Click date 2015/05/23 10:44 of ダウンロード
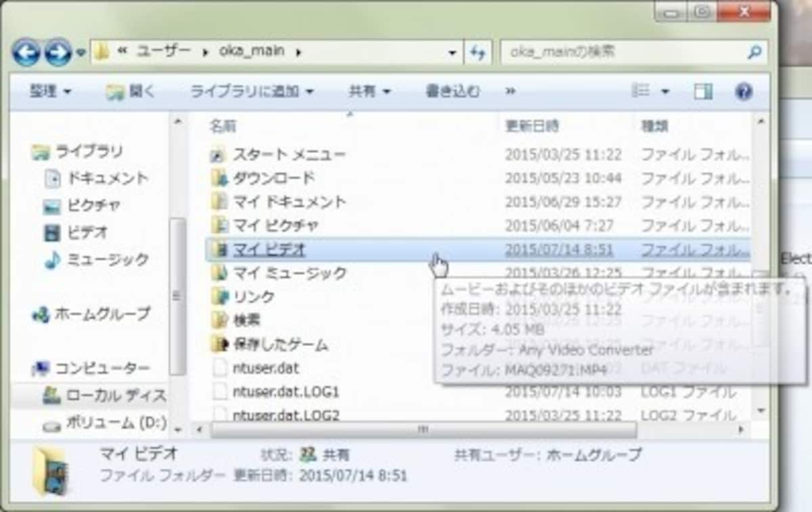Viewport: 812px width, 512px height. [x=563, y=178]
